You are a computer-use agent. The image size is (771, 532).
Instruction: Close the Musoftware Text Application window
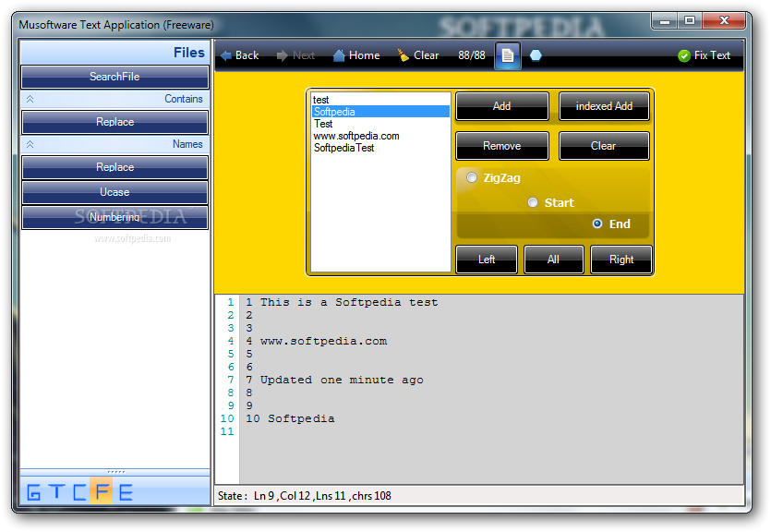(x=724, y=20)
